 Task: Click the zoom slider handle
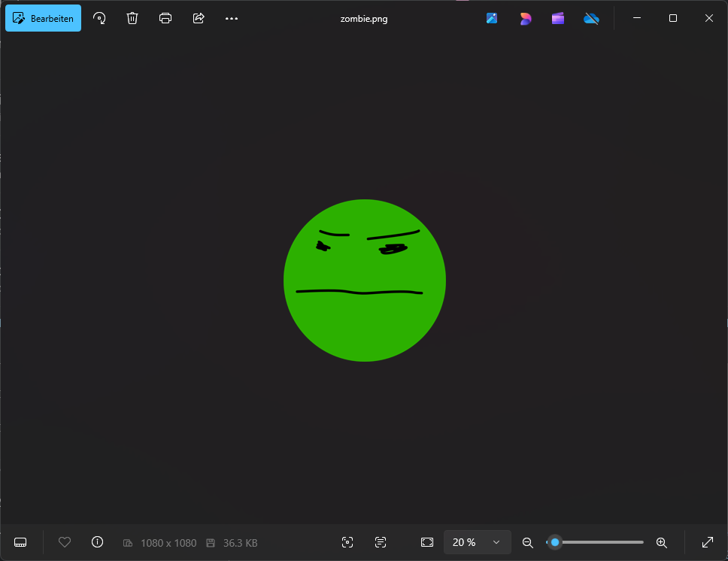(555, 542)
